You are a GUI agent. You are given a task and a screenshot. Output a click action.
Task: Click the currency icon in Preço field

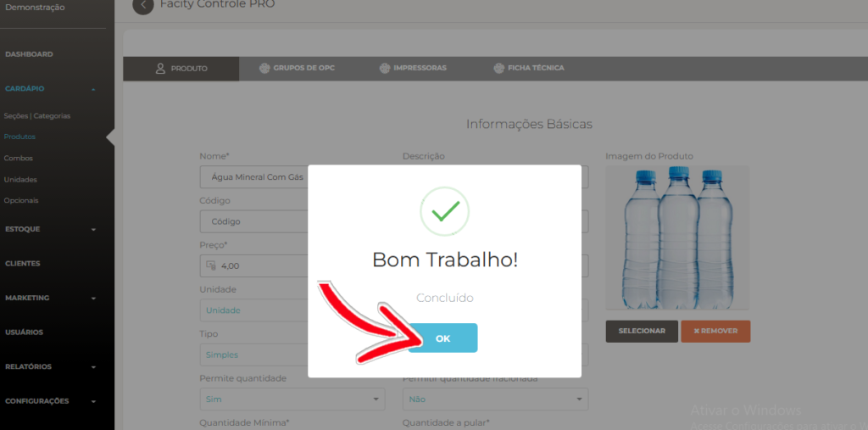[210, 265]
